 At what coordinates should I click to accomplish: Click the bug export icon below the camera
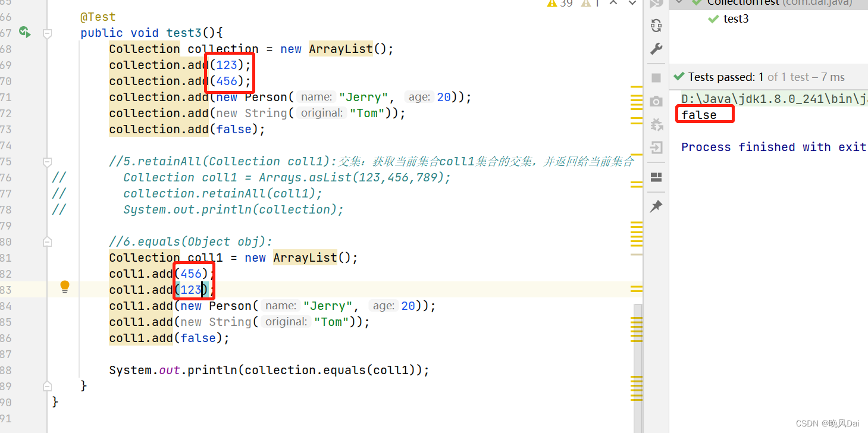click(x=656, y=124)
